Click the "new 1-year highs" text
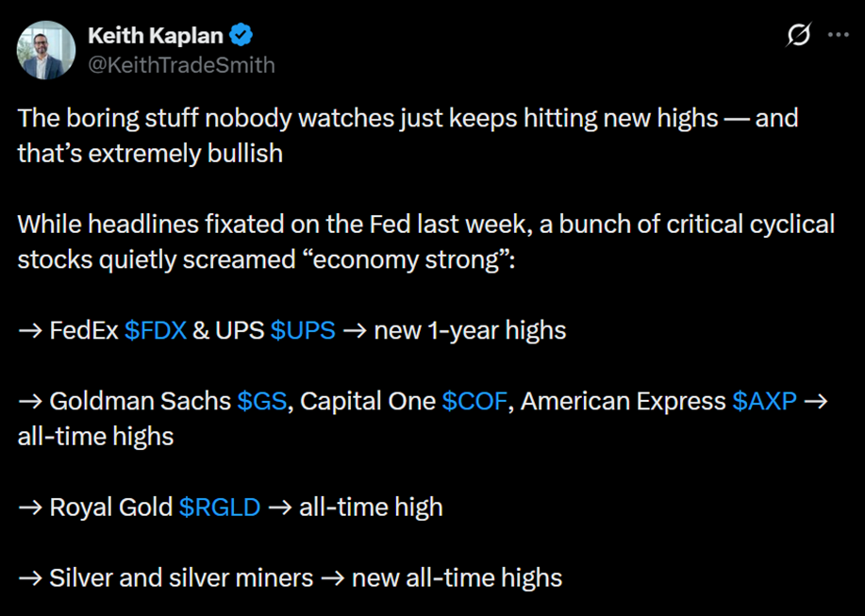 pyautogui.click(x=470, y=331)
